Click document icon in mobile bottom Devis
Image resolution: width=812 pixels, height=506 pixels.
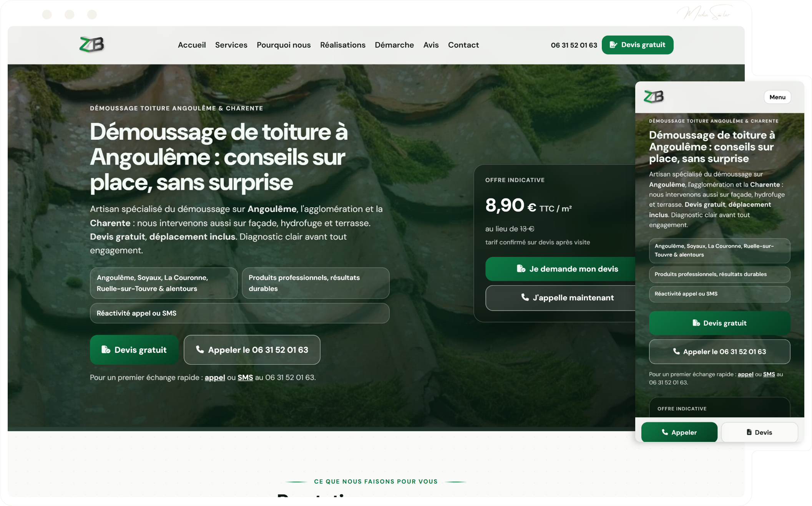[x=749, y=432]
